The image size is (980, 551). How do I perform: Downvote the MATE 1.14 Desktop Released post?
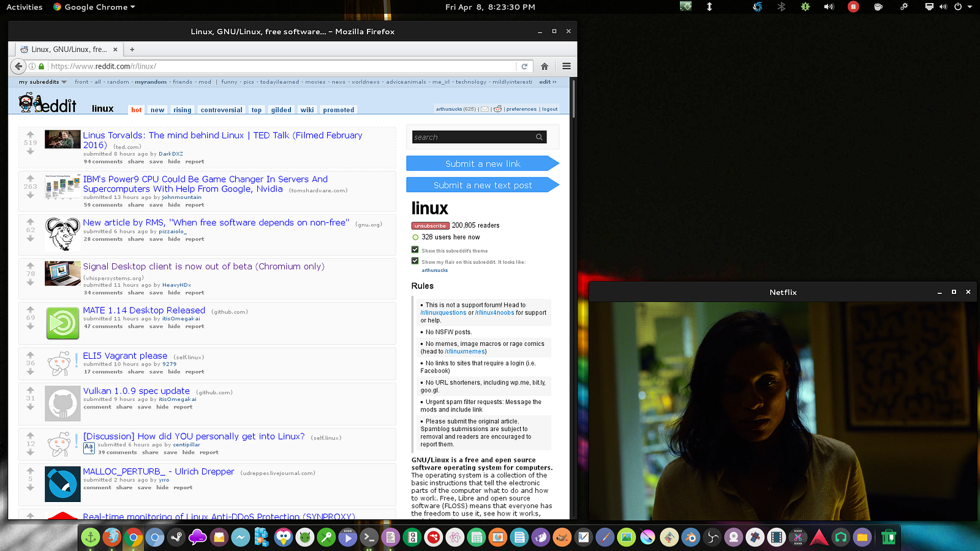(30, 326)
